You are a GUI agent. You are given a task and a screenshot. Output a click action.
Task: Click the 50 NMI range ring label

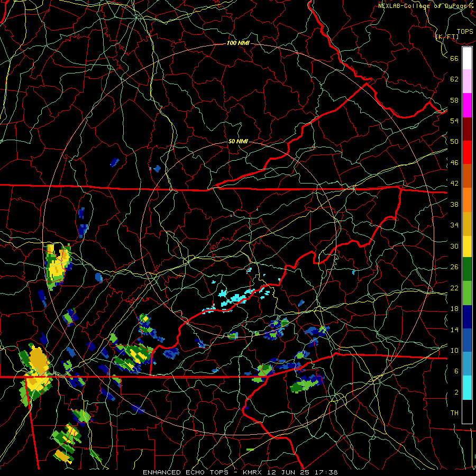pyautogui.click(x=237, y=141)
